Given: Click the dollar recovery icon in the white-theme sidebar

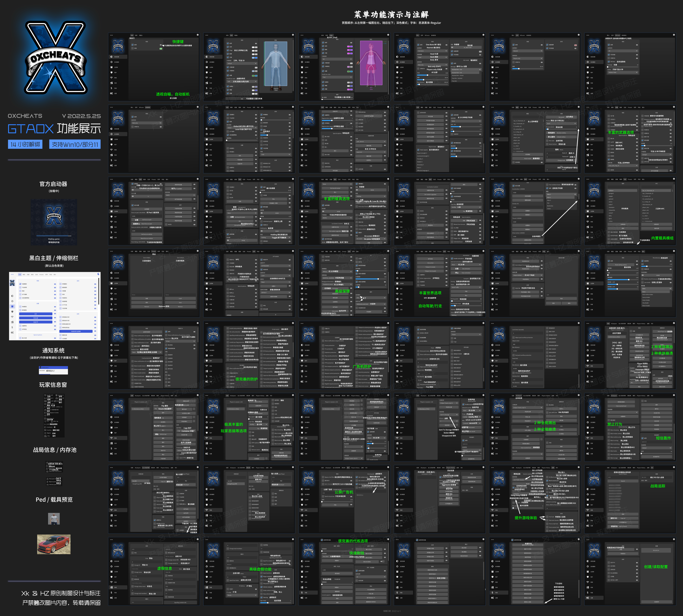Looking at the screenshot, I should (12, 327).
